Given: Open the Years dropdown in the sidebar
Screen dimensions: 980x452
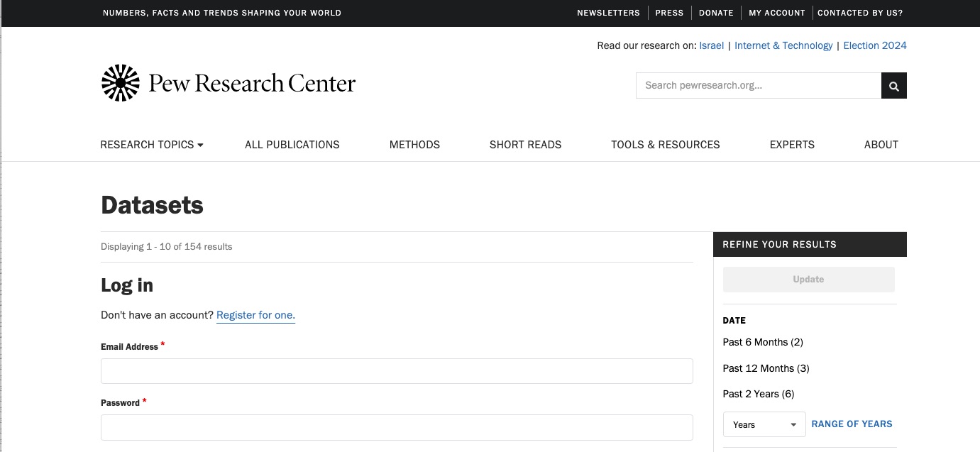Looking at the screenshot, I should click(x=764, y=424).
